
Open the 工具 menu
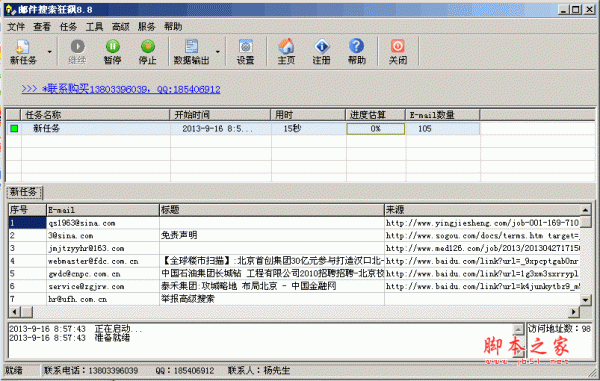pos(94,26)
